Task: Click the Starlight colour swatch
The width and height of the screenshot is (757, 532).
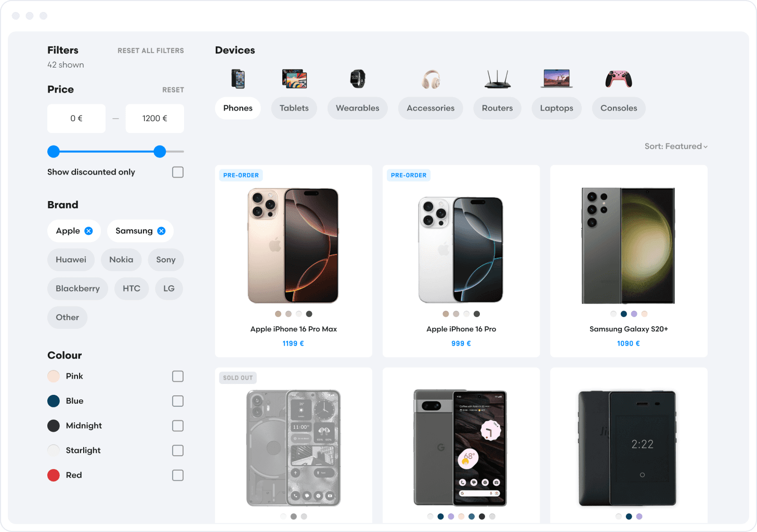Action: coord(54,450)
